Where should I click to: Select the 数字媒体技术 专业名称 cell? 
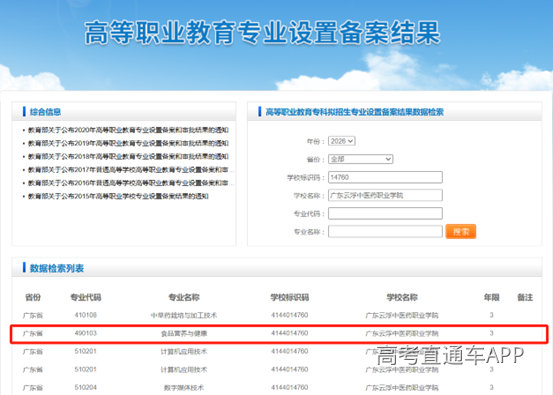coord(184,388)
